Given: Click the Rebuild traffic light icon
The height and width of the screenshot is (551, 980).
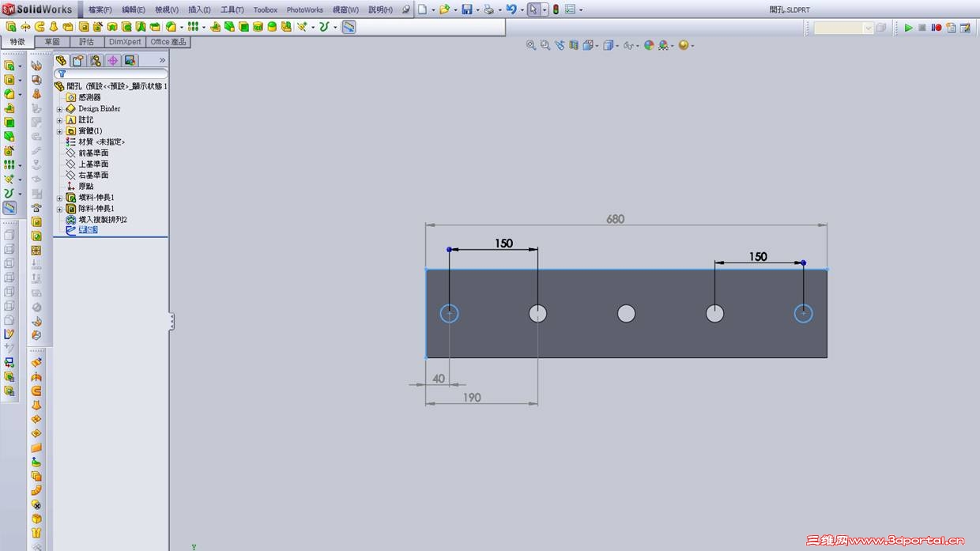Looking at the screenshot, I should [556, 9].
